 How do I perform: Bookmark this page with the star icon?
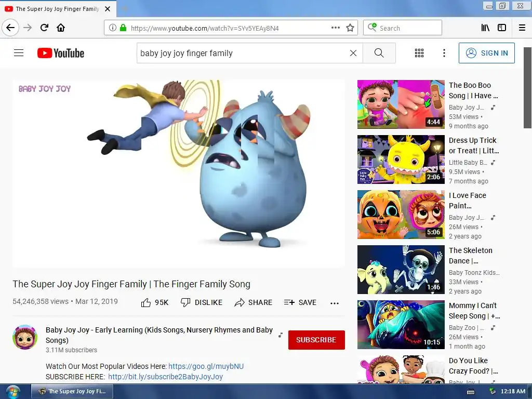tap(350, 28)
